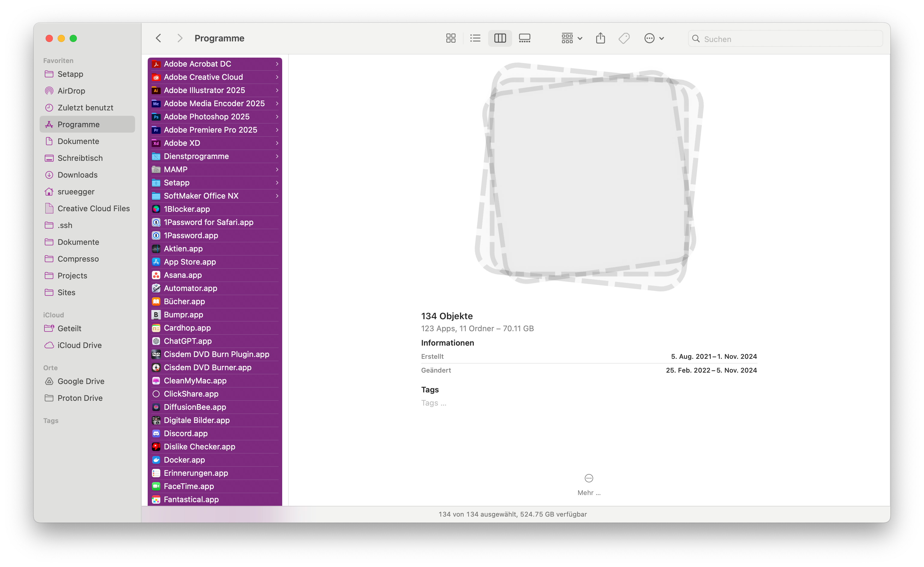The width and height of the screenshot is (924, 567).
Task: Click the Tags toolbar icon
Action: (x=624, y=38)
